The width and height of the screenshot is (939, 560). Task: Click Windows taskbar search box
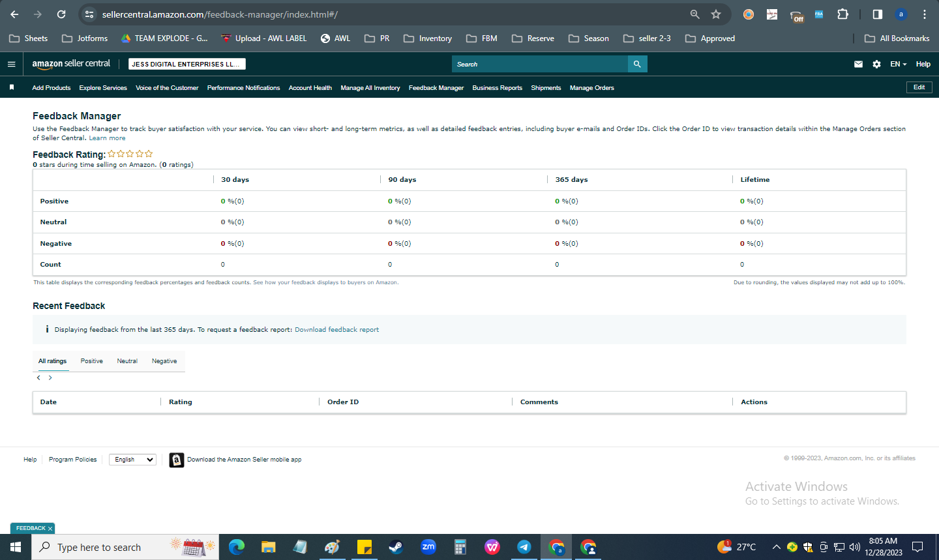click(x=125, y=547)
